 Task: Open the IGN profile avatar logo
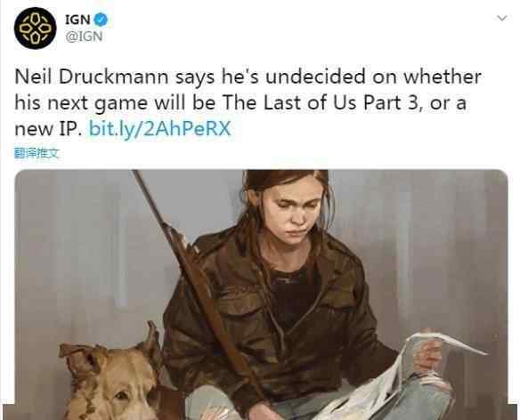[35, 28]
